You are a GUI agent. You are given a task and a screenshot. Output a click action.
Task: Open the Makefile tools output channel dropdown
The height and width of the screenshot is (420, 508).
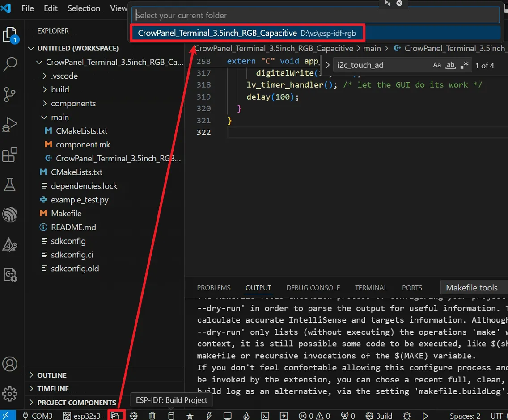tap(474, 288)
